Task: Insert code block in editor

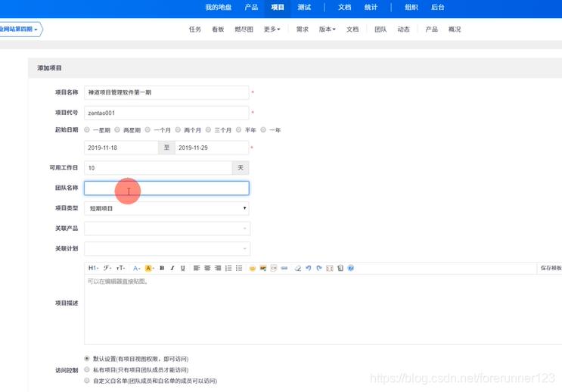Action: pos(274,268)
